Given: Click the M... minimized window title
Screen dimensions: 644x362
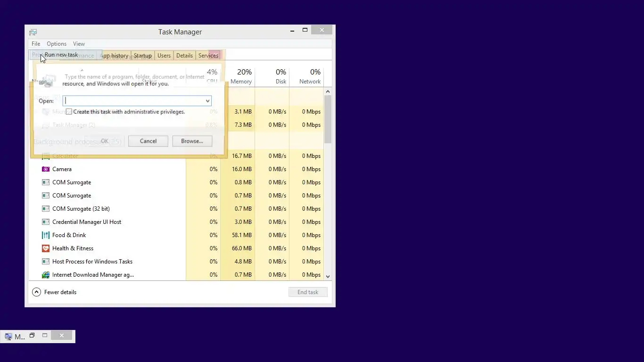Looking at the screenshot, I should tap(19, 337).
